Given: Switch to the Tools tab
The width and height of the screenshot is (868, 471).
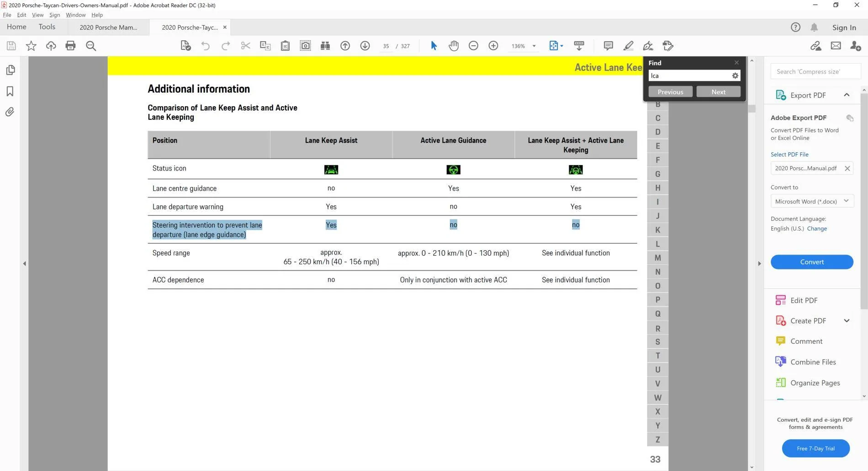Looking at the screenshot, I should tap(47, 27).
